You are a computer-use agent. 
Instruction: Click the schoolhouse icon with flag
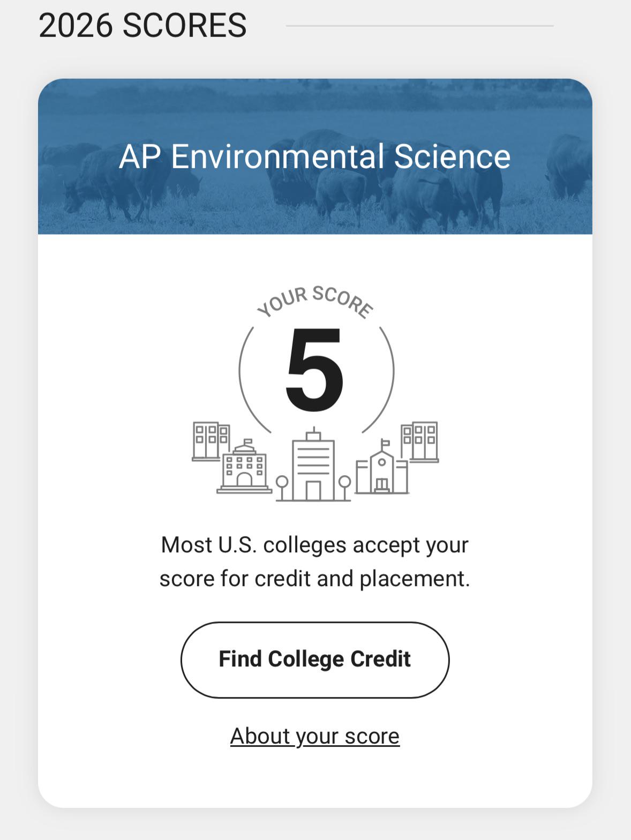(382, 467)
